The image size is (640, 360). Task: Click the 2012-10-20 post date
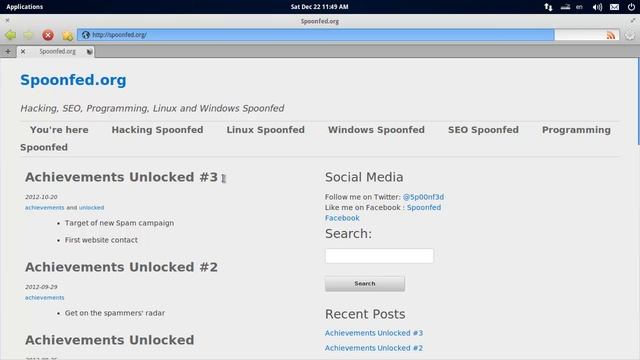(x=41, y=197)
